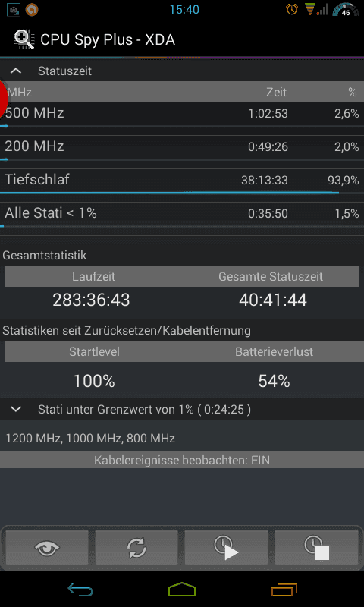Open the alarm clock status icon
This screenshot has width=364, height=607.
(292, 9)
